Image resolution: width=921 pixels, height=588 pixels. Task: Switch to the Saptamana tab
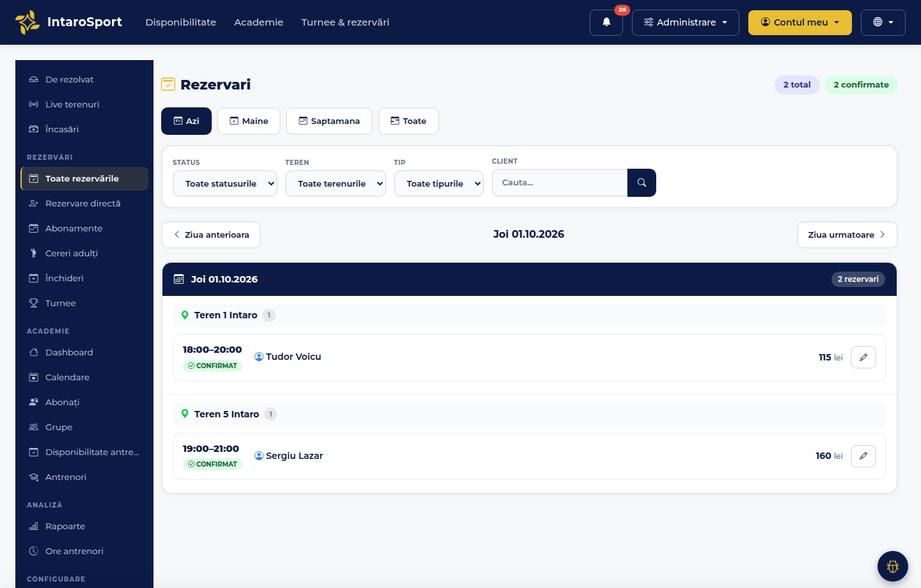coord(329,121)
